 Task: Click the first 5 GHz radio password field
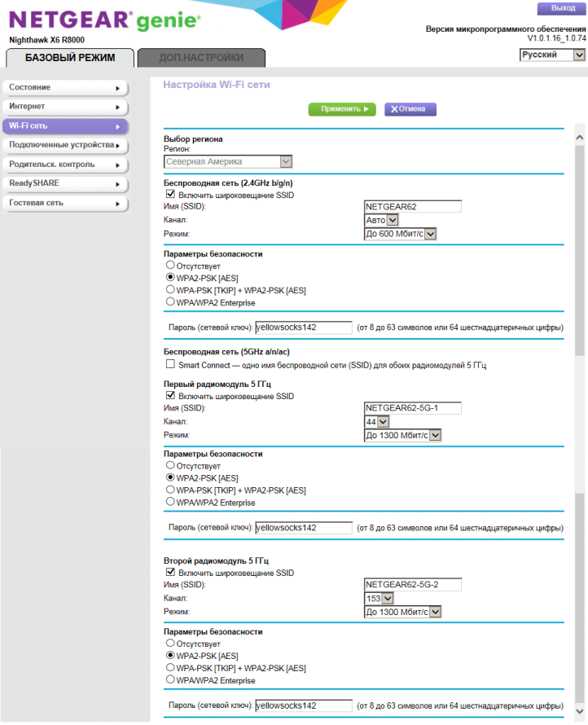304,528
